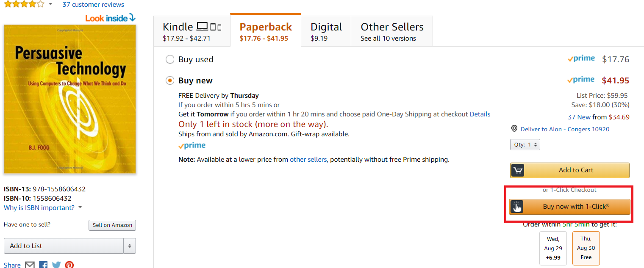Click the cart icon on Add to Cart
The width and height of the screenshot is (644, 268).
point(518,170)
